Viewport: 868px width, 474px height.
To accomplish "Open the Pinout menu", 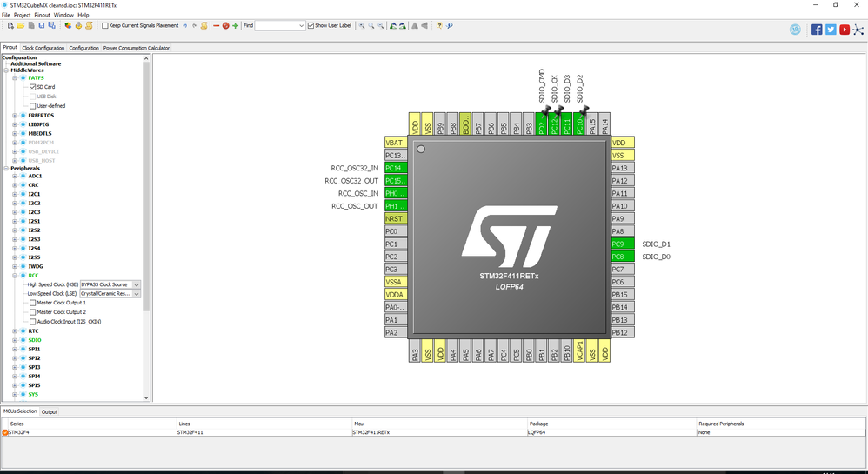I will [x=42, y=15].
